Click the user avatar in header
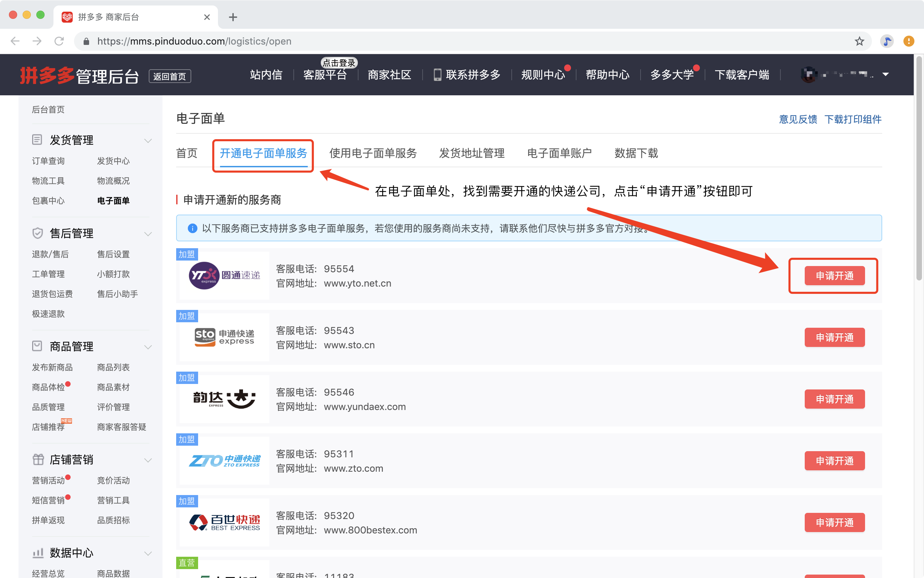924x578 pixels. coord(808,74)
